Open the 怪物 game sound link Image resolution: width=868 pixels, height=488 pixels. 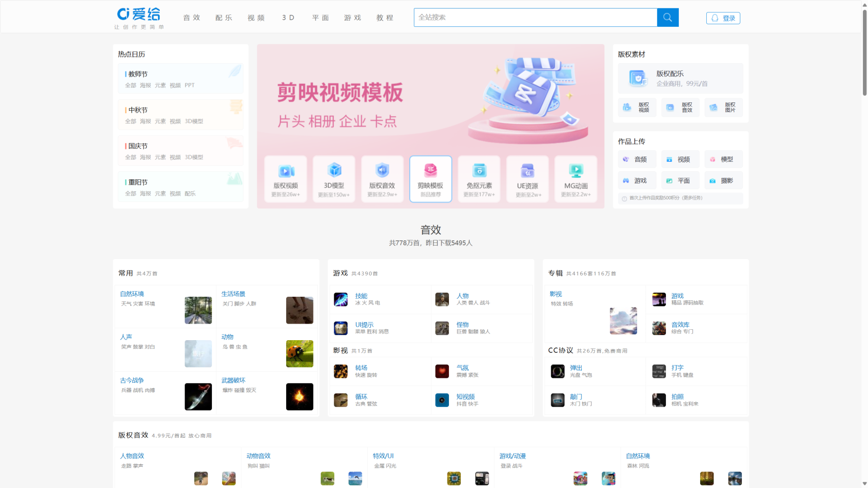(462, 325)
